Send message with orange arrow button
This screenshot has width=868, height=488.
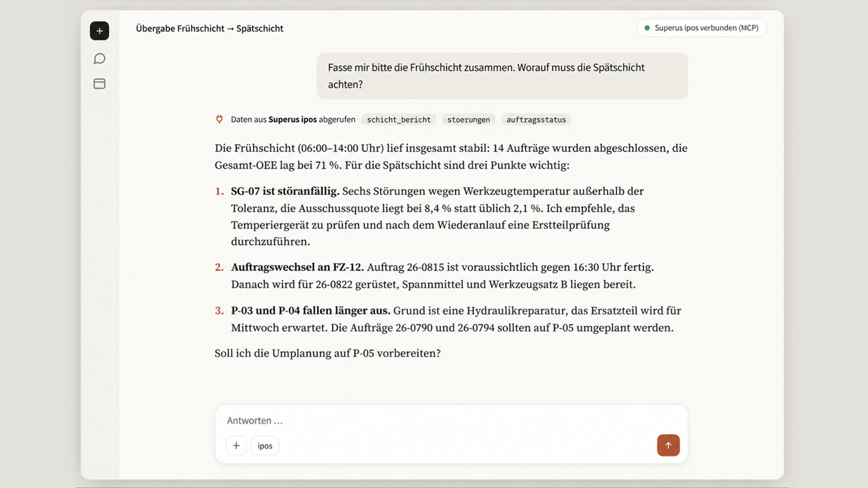668,445
